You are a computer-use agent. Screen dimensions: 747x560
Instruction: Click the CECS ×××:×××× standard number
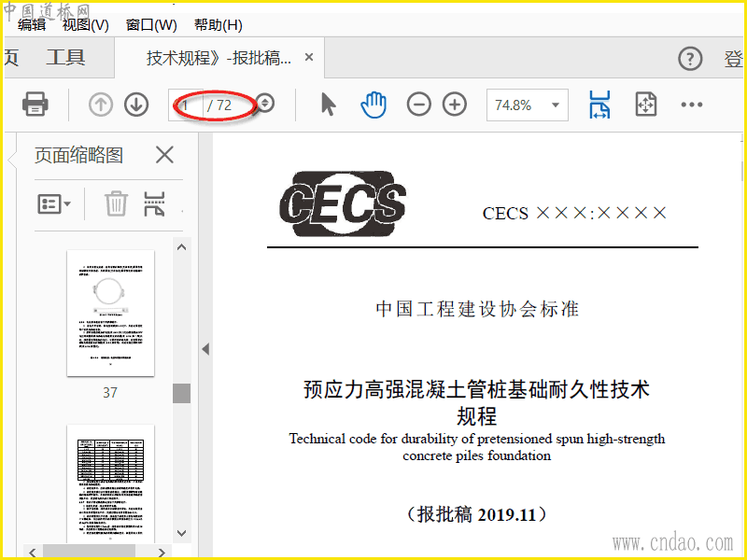(574, 213)
